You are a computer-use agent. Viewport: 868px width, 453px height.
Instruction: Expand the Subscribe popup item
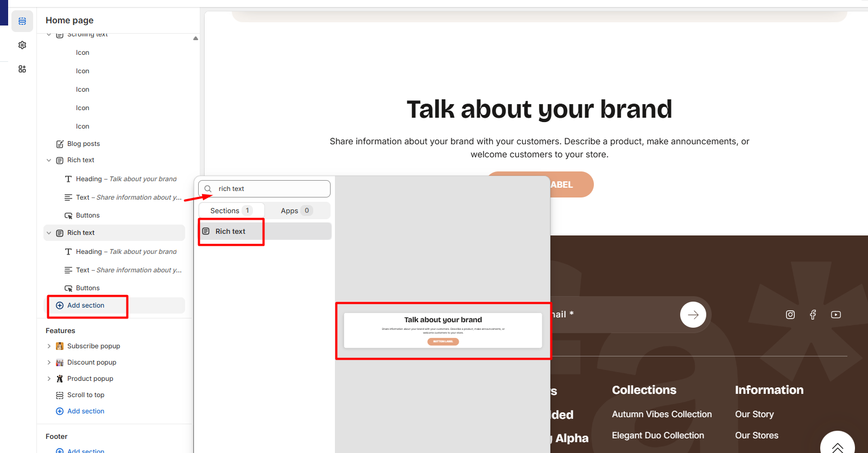pyautogui.click(x=49, y=346)
